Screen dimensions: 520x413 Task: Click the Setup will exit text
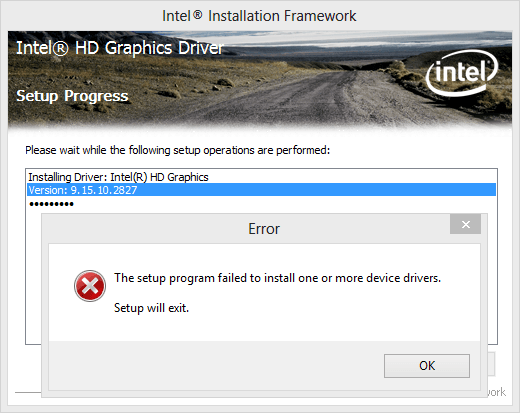point(151,308)
